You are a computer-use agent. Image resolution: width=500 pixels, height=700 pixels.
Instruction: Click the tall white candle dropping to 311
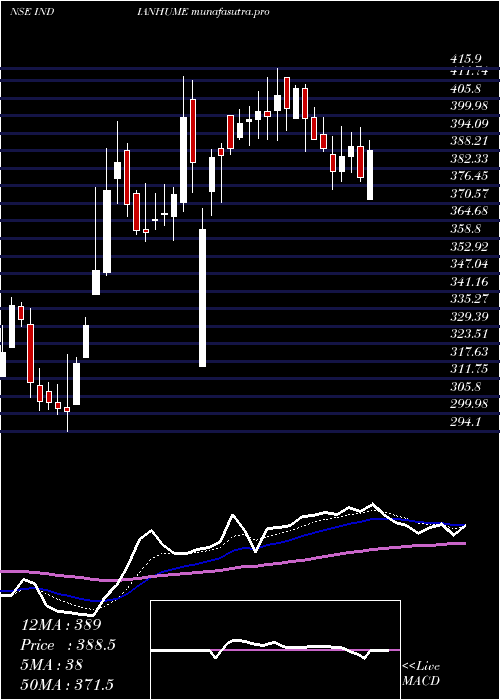202,298
